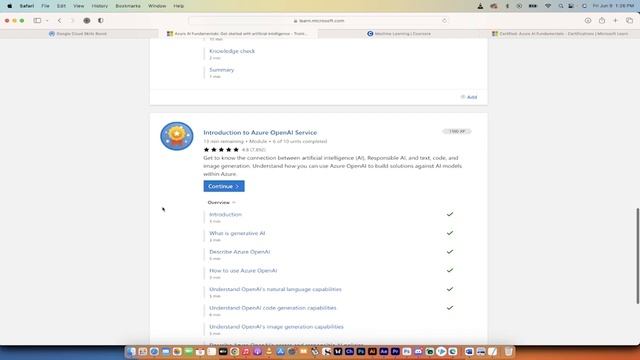Click the XP badge on the module card
Screen dimensions: 640x360
click(x=457, y=131)
